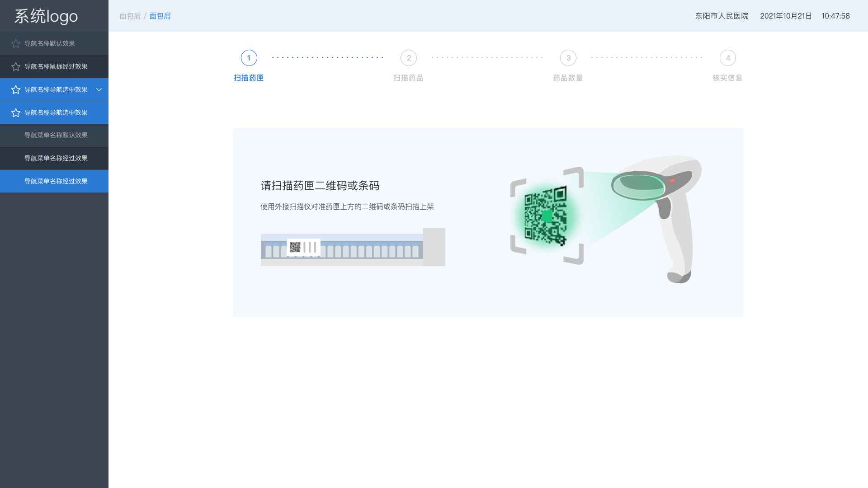Click the second 面包屑 breadcrumb
Viewport: 868px width, 488px height.
click(x=160, y=16)
